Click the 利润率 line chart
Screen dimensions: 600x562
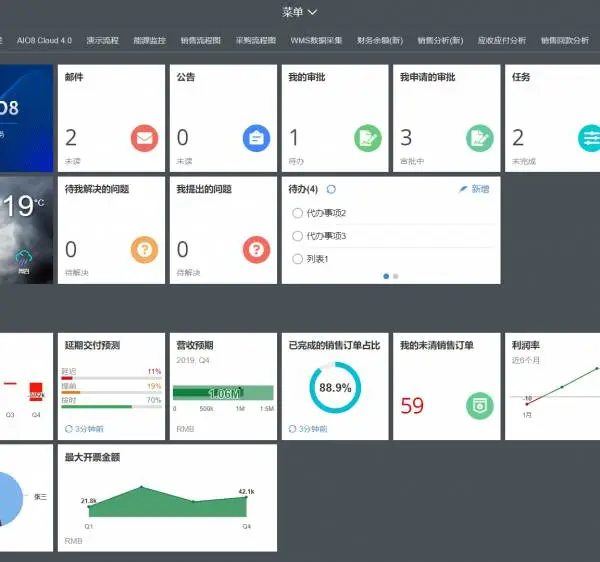point(555,386)
